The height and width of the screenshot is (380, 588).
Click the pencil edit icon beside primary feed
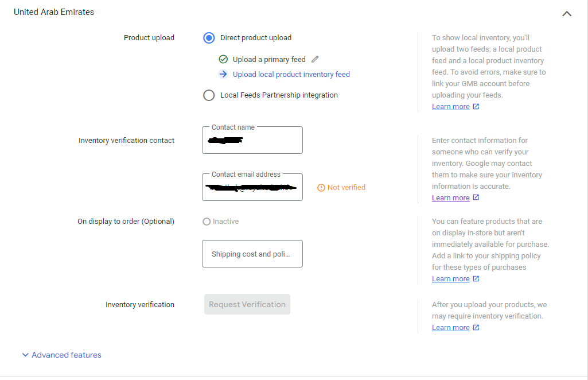[x=315, y=59]
